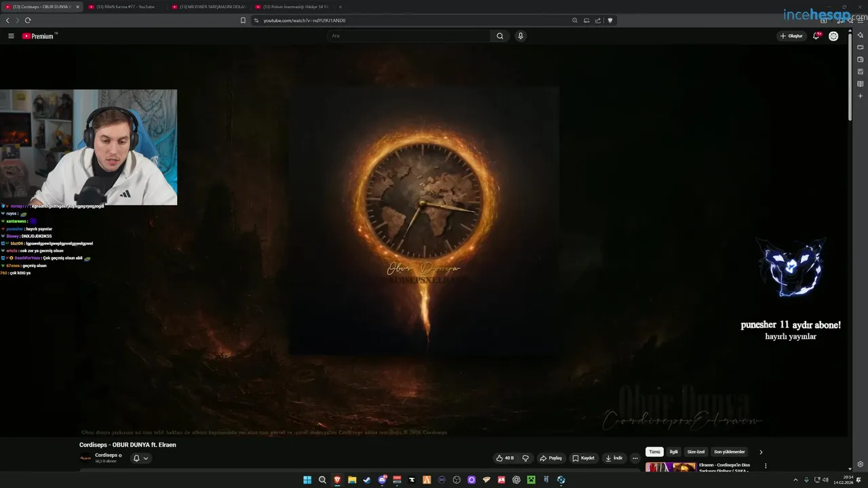Viewport: 868px width, 488px height.
Task: Select the İlgili filter chip
Action: coord(673,452)
